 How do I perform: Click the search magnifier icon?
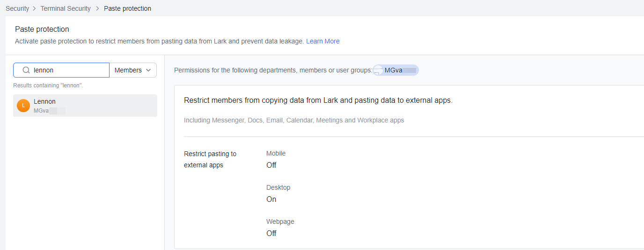click(x=26, y=70)
